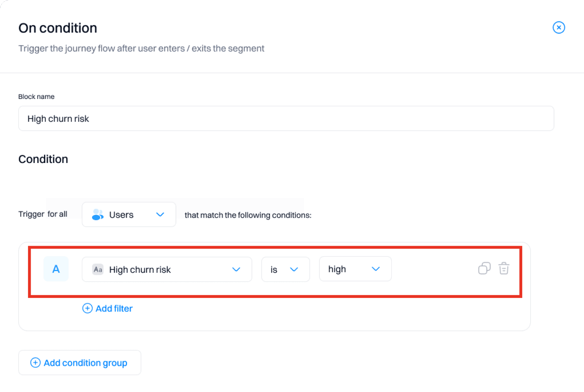Click the Add filter link
Viewport: 584px width, 392px height.
(x=114, y=309)
